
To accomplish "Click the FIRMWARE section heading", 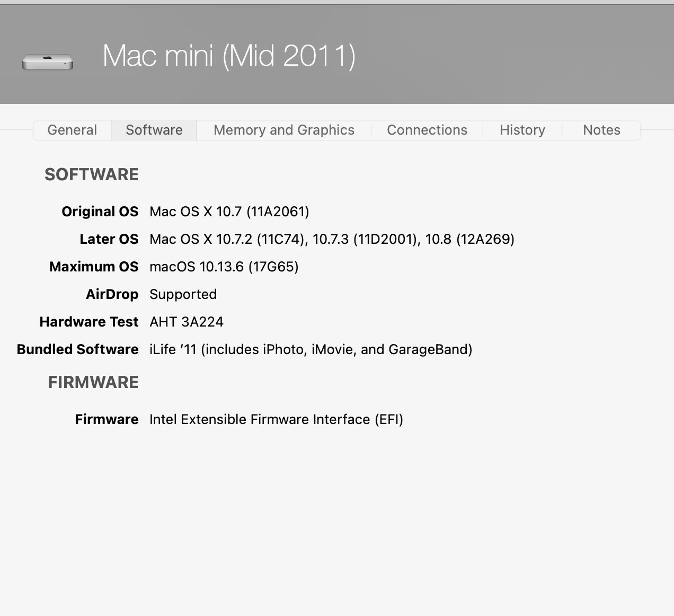I will [93, 382].
